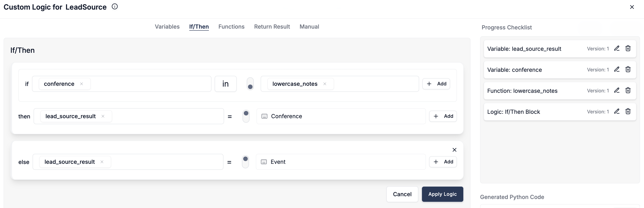Edit the If/Then Block logic entry
644x208 pixels.
(x=616, y=111)
